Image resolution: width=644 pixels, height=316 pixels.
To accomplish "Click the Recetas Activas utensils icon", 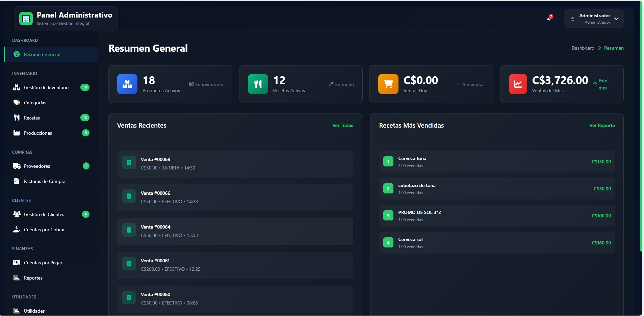I will point(258,84).
